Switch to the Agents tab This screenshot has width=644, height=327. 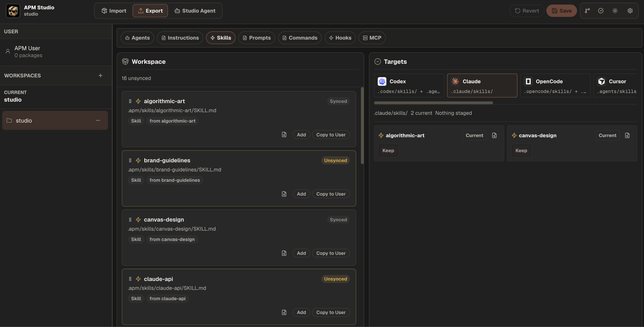137,38
